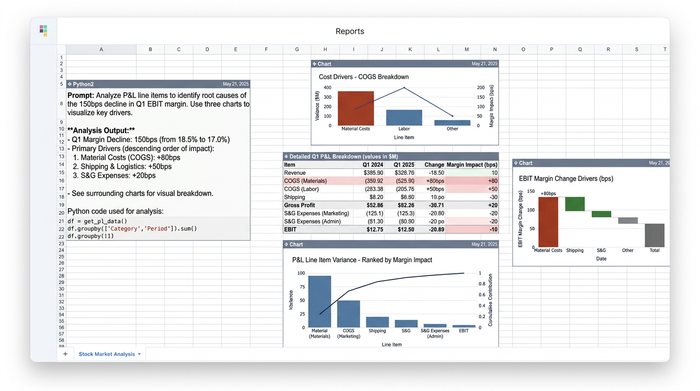Select row 1 header
This screenshot has width=700, height=391.
tap(62, 57)
